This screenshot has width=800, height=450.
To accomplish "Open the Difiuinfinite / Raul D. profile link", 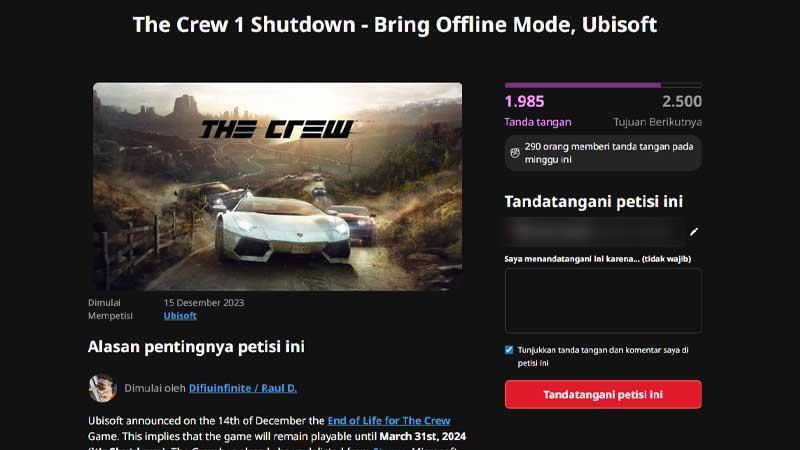I will [x=243, y=388].
